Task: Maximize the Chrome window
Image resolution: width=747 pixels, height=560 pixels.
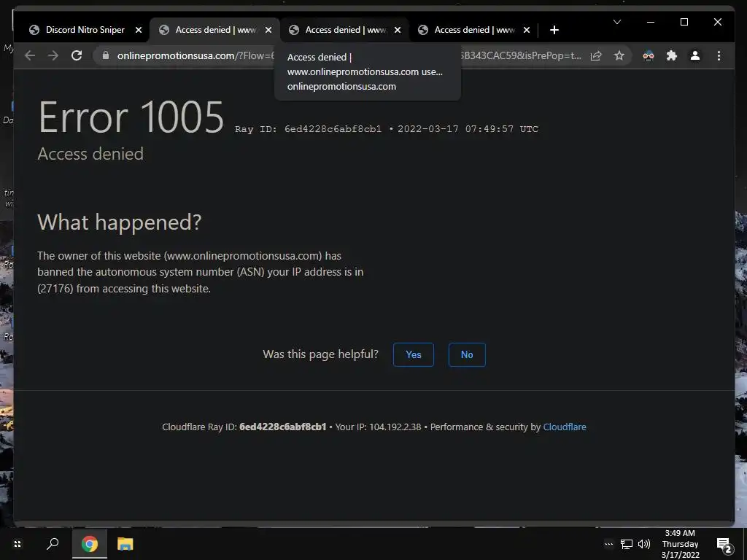Action: pyautogui.click(x=684, y=22)
